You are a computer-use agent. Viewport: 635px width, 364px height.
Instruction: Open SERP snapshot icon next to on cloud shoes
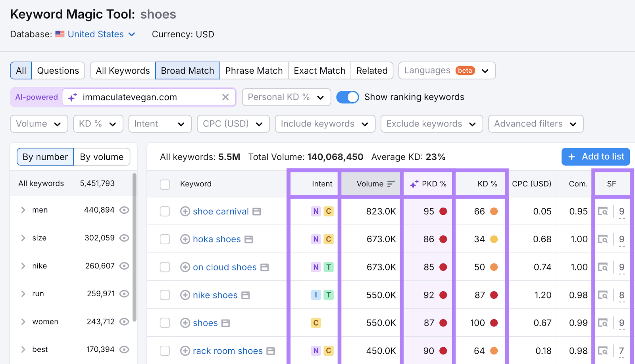pos(265,268)
